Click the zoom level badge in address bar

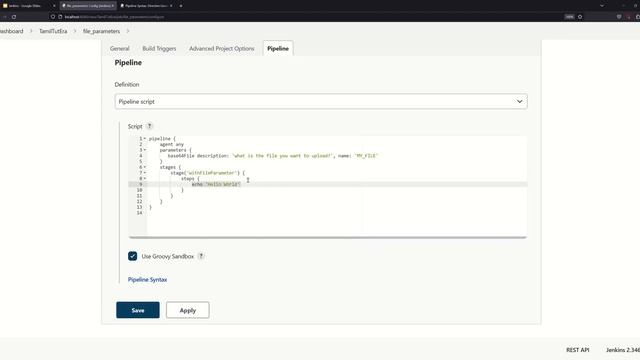point(569,17)
